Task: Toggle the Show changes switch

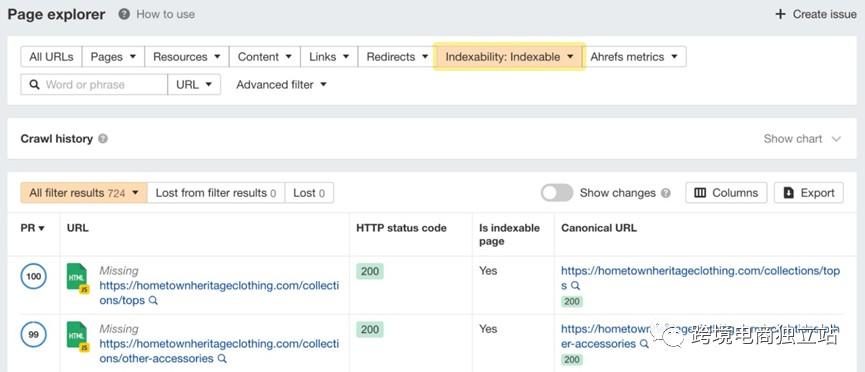Action: tap(557, 193)
